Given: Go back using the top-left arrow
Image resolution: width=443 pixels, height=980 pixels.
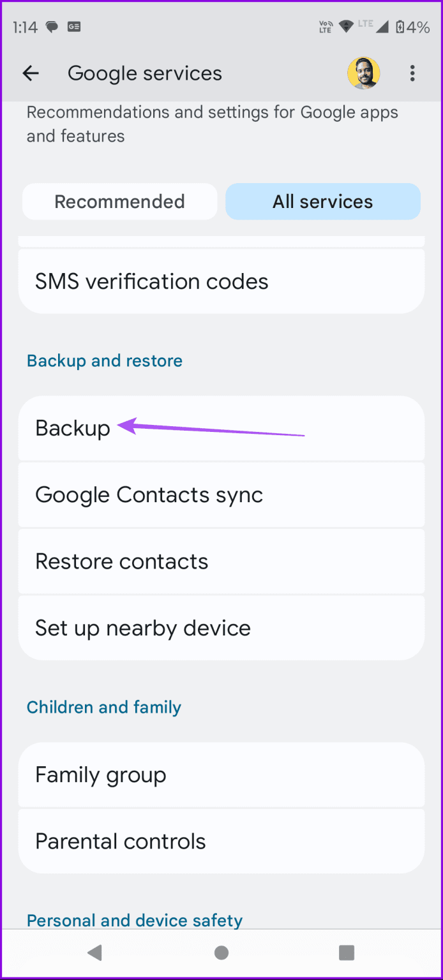Looking at the screenshot, I should [x=31, y=73].
